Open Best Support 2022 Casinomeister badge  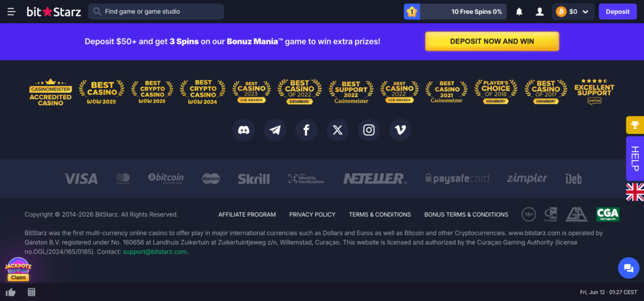click(x=351, y=92)
